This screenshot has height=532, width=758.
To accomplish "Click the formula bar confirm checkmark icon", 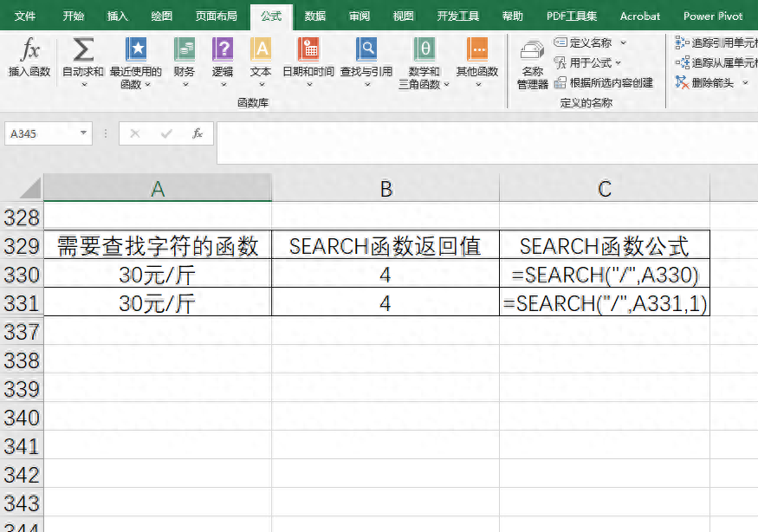I will coord(166,133).
